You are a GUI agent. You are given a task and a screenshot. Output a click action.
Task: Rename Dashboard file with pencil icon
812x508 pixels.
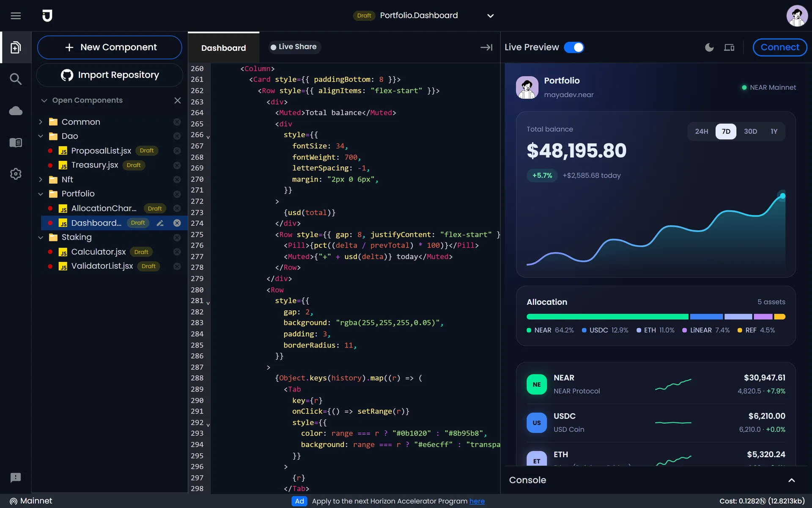(x=160, y=223)
